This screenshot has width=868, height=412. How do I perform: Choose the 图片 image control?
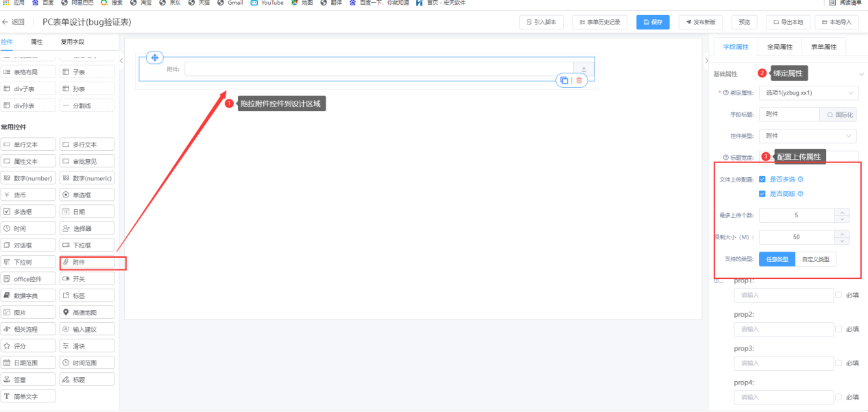[x=28, y=312]
